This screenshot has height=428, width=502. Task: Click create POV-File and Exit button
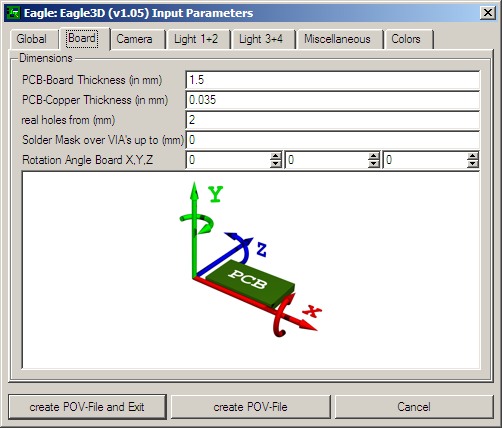(x=87, y=407)
